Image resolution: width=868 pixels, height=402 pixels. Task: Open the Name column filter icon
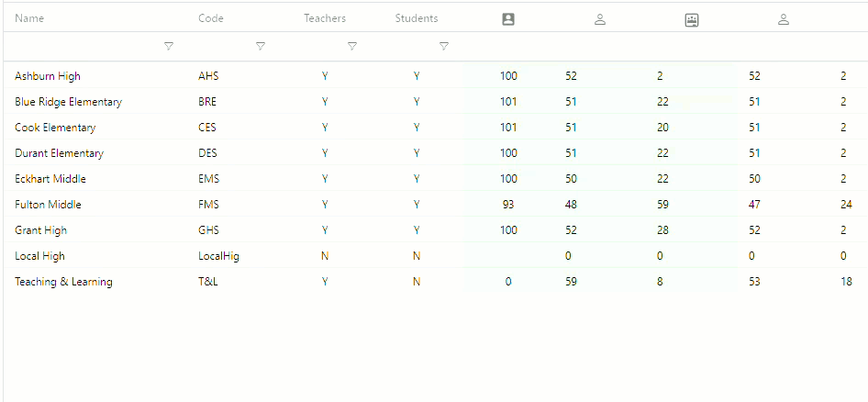click(170, 47)
